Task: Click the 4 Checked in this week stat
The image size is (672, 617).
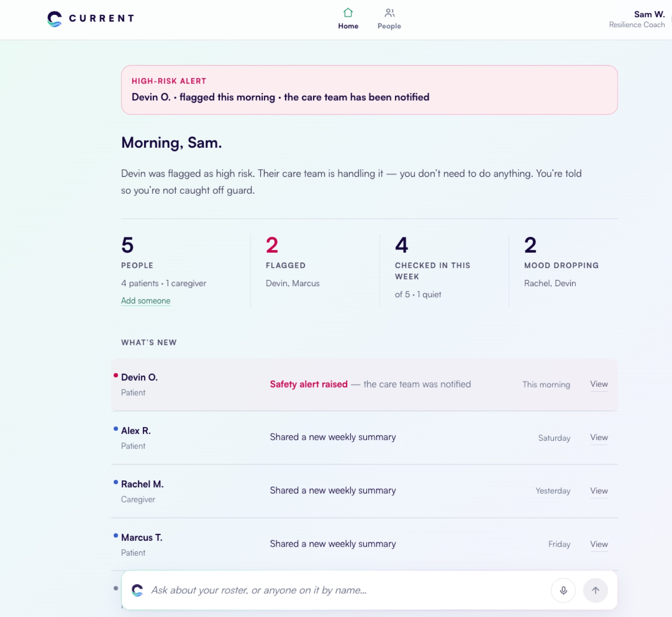Action: point(402,245)
